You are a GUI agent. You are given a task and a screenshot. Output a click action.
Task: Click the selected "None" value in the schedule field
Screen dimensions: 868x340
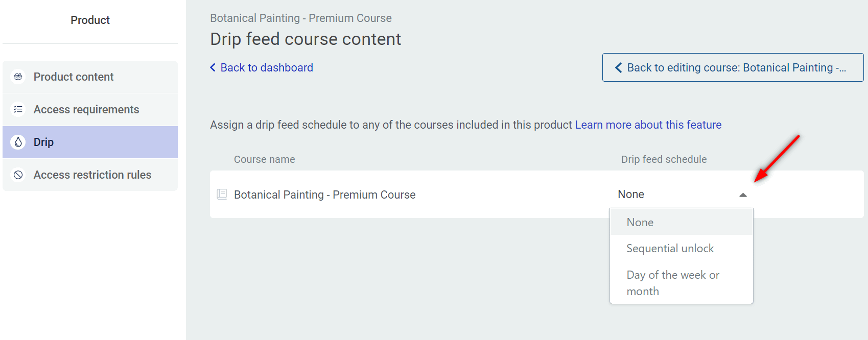point(631,195)
